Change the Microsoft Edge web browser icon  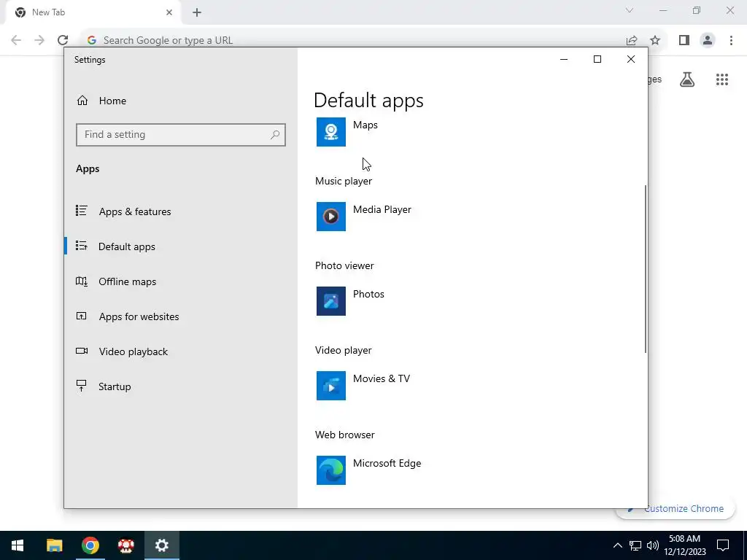(x=330, y=470)
